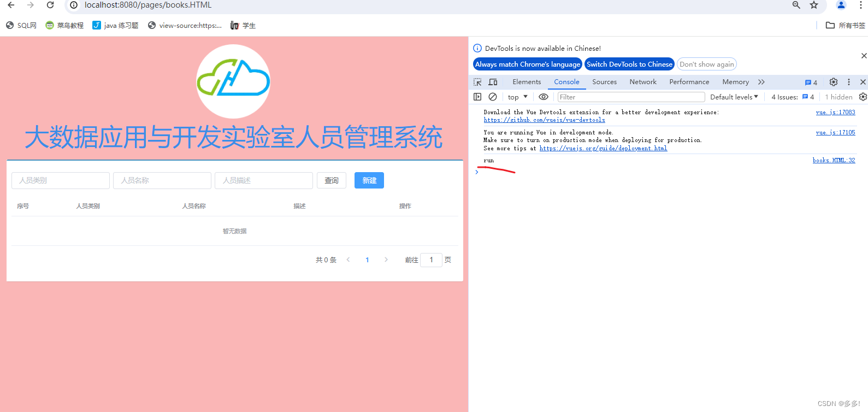Switch to the Elements tab
Viewport: 868px width, 412px height.
pyautogui.click(x=527, y=82)
